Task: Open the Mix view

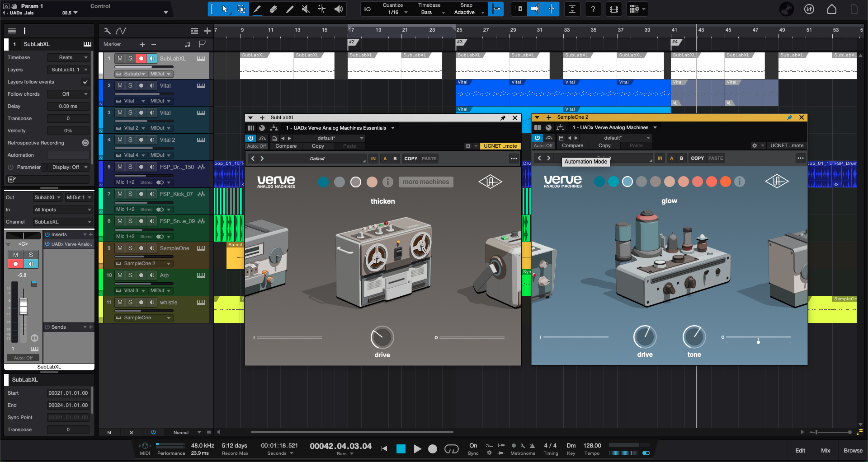Action: coord(826,450)
